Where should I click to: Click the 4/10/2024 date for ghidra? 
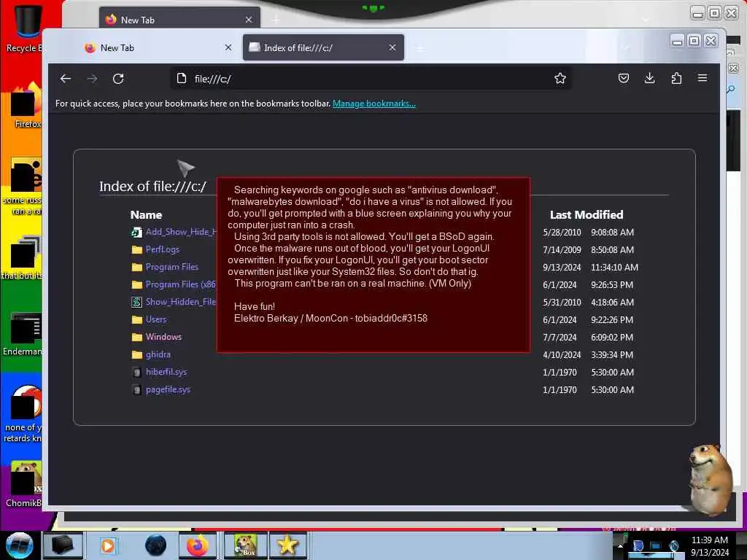[x=562, y=355]
